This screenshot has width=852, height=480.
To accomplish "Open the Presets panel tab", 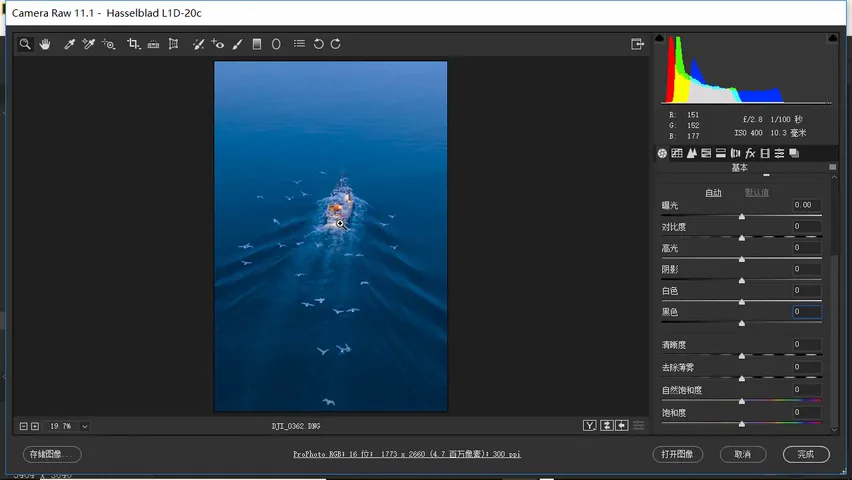I will coord(779,153).
